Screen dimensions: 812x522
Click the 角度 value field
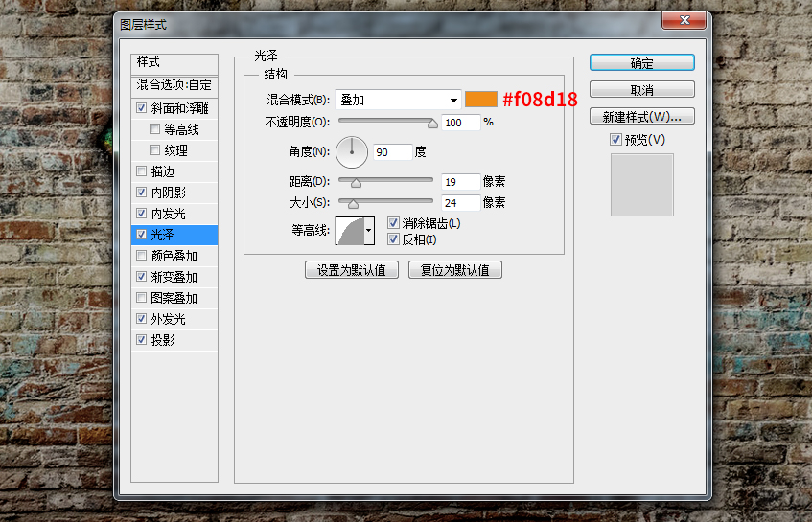click(x=392, y=152)
